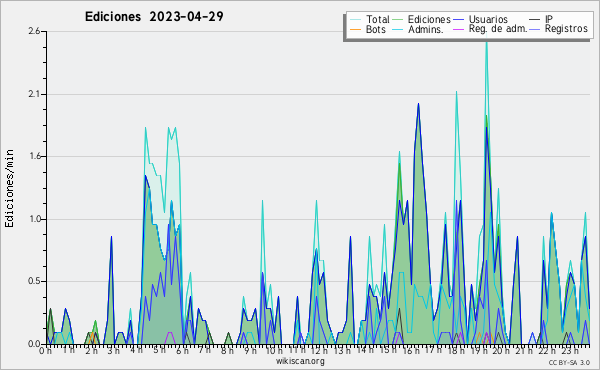Click the highest Total peak near 19 h
This screenshot has width=600, height=370.
[486, 43]
